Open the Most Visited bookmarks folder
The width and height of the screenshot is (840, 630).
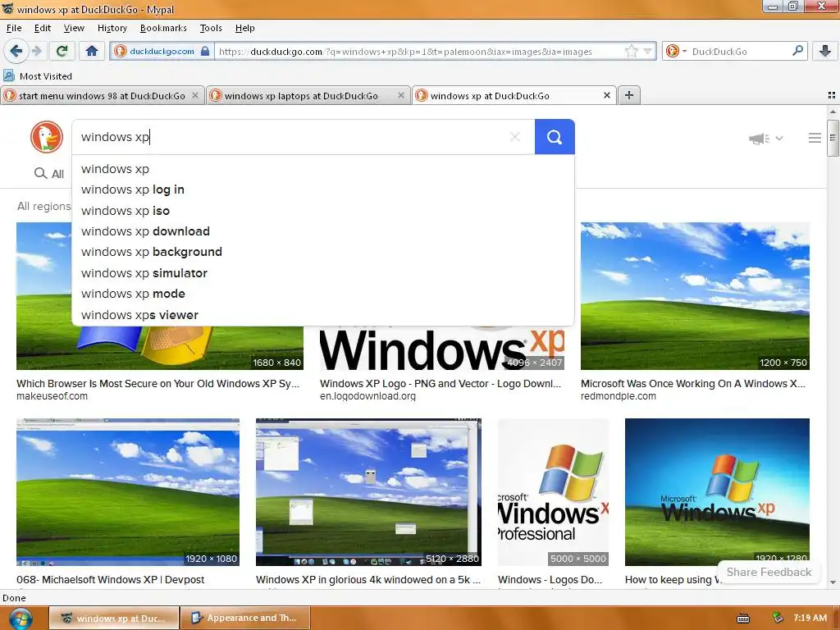[38, 76]
